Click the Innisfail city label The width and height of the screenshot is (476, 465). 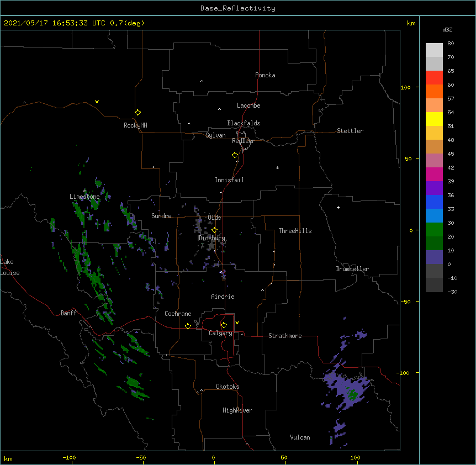[x=229, y=180]
